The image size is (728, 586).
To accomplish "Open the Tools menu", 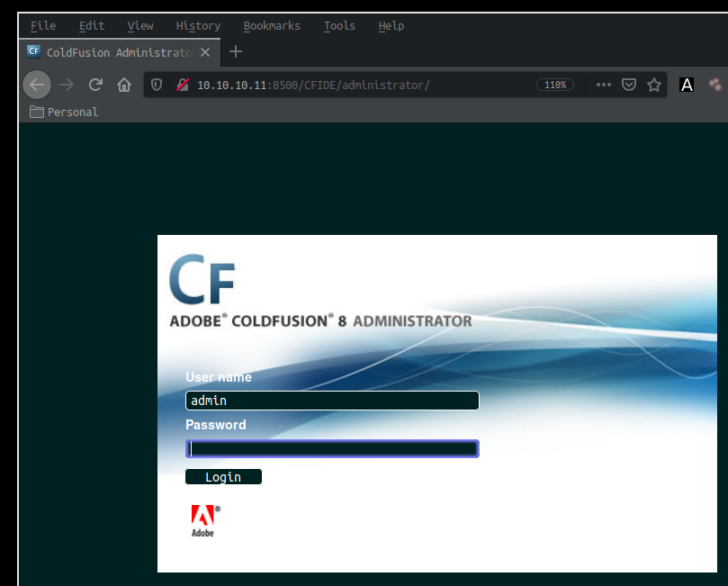I will click(339, 26).
